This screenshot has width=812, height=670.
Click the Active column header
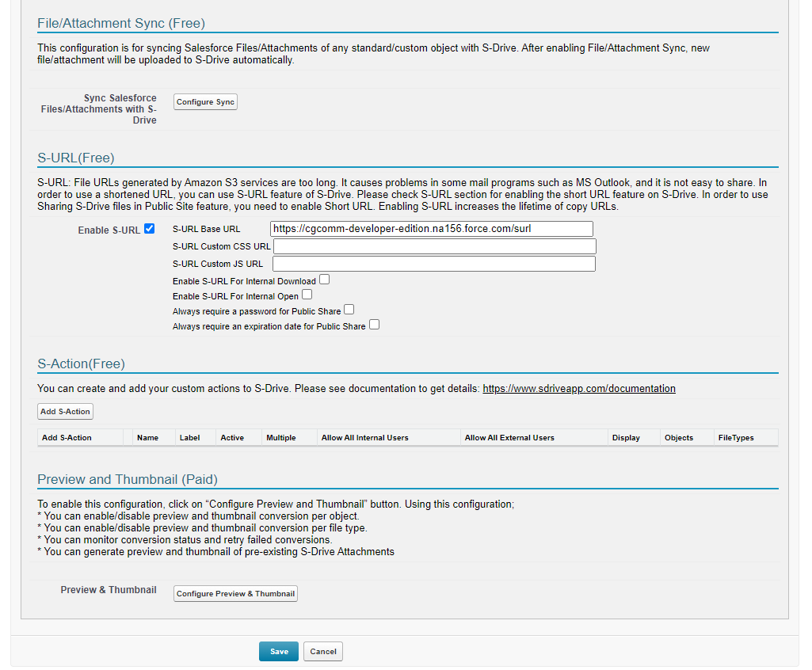click(232, 438)
